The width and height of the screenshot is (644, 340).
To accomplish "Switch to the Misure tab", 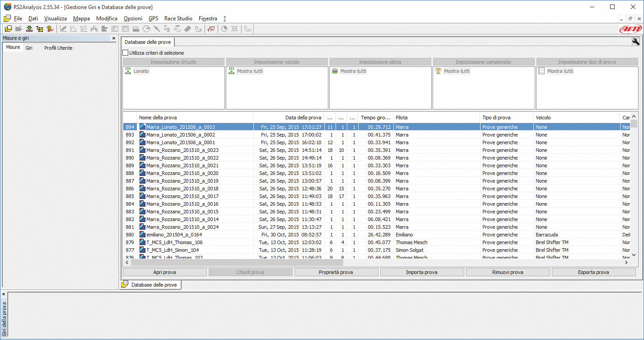I will 13,47.
